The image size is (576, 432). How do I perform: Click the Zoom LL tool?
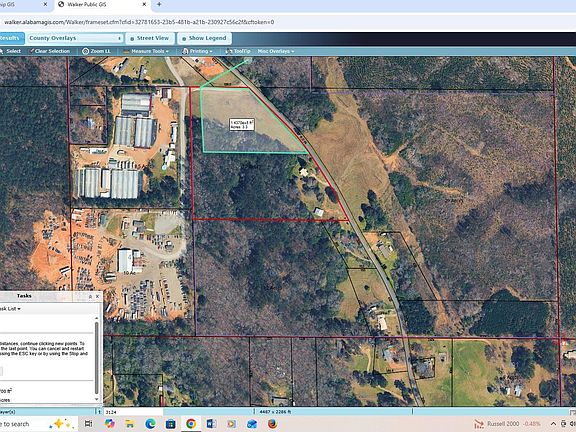[x=96, y=51]
